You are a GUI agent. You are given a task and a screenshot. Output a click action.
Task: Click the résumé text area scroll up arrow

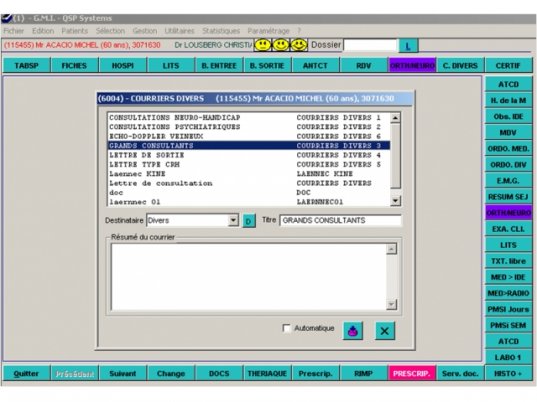391,249
